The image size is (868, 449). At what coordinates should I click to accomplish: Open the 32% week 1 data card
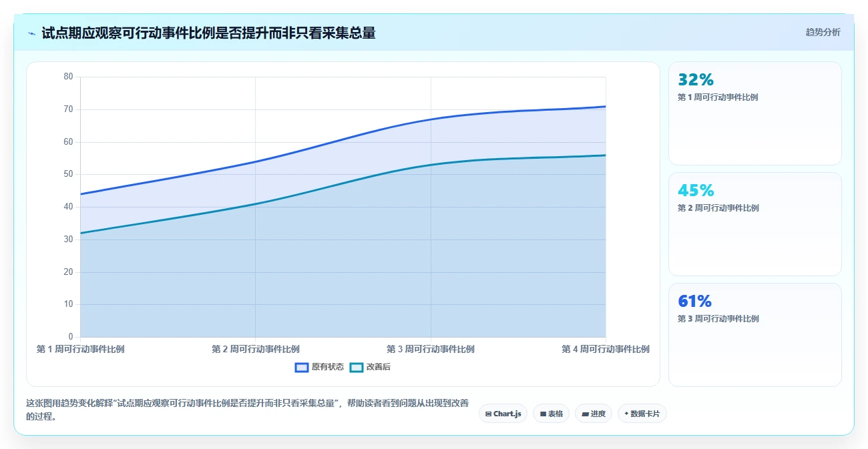point(754,113)
